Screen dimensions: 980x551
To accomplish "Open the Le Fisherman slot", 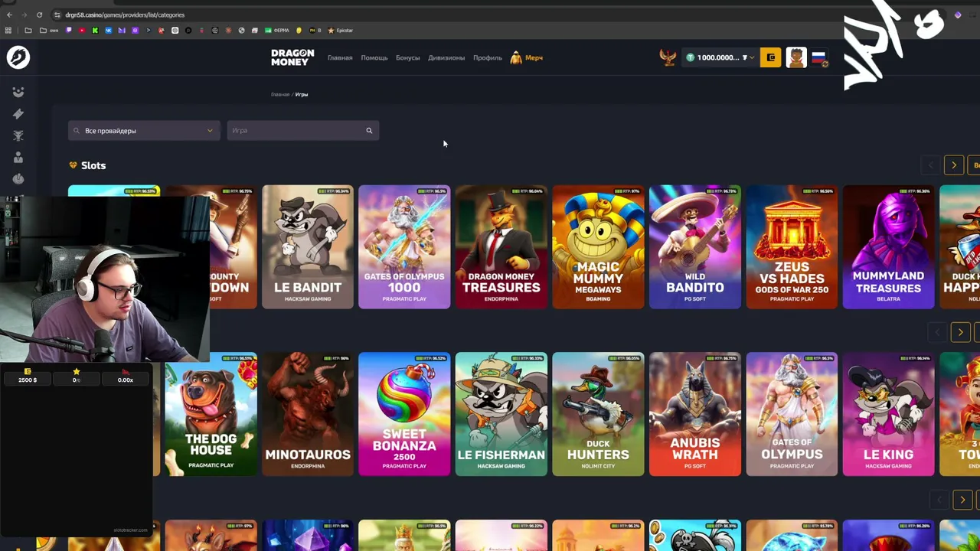I will click(x=501, y=414).
